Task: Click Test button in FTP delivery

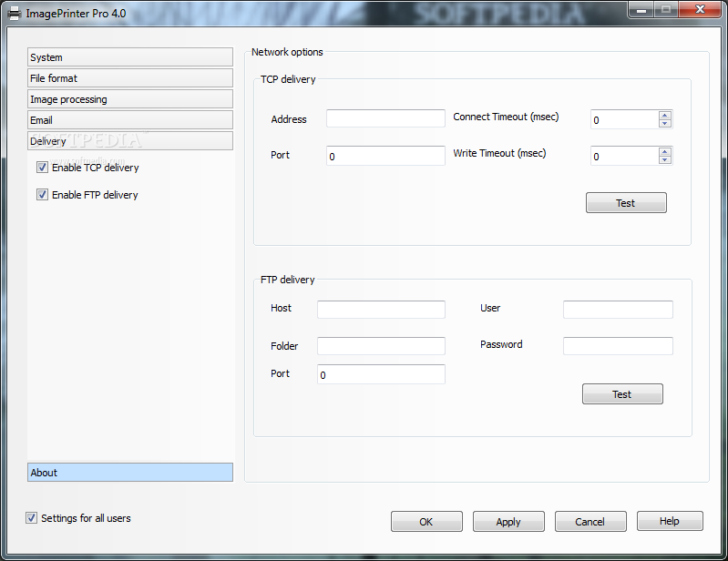Action: point(622,394)
